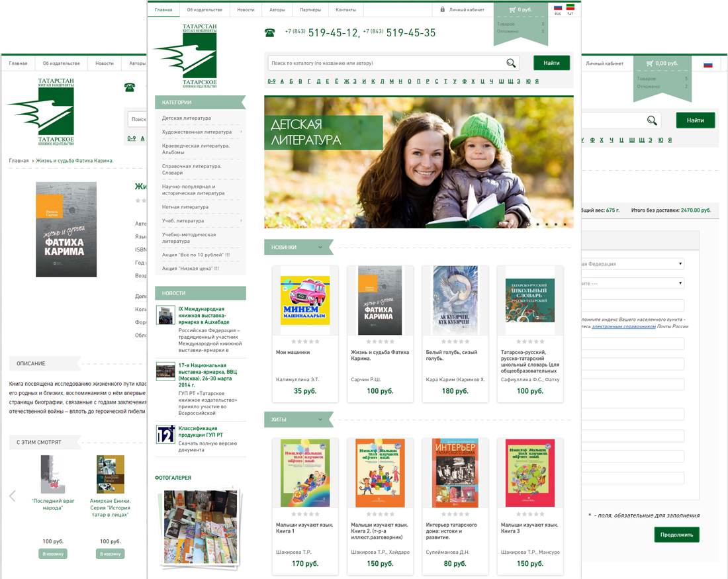The height and width of the screenshot is (579, 728).
Task: Open the Мои машинки book cover
Action: [x=305, y=300]
